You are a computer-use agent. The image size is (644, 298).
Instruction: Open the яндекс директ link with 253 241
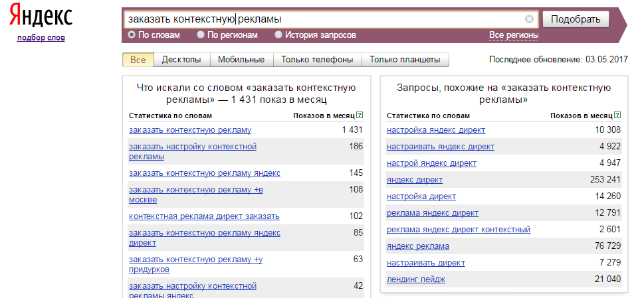[x=415, y=180]
